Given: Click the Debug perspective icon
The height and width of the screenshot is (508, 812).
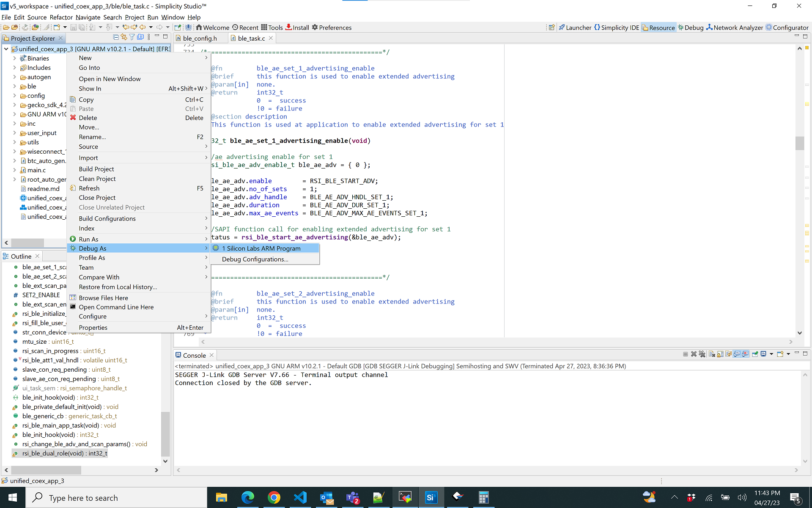Looking at the screenshot, I should coord(693,27).
